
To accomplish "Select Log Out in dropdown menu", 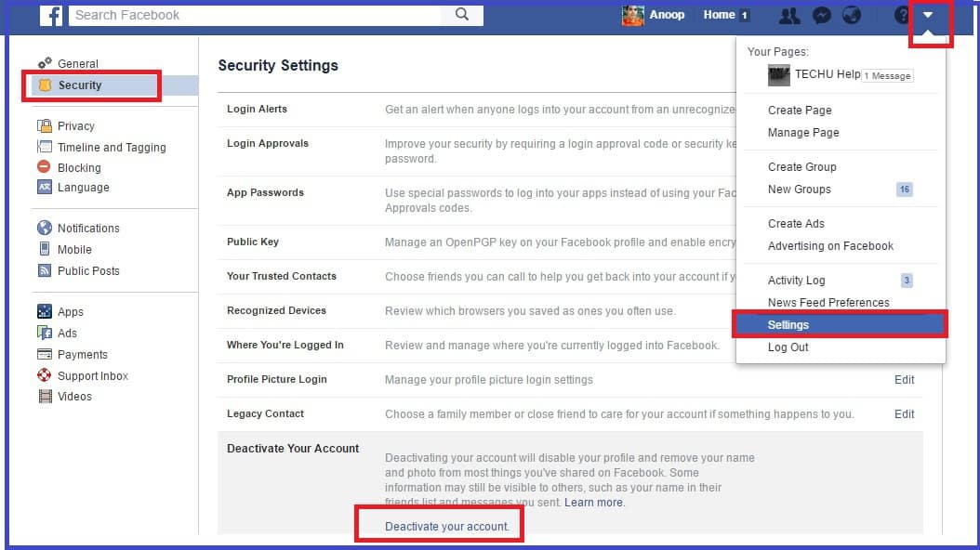I will click(788, 347).
